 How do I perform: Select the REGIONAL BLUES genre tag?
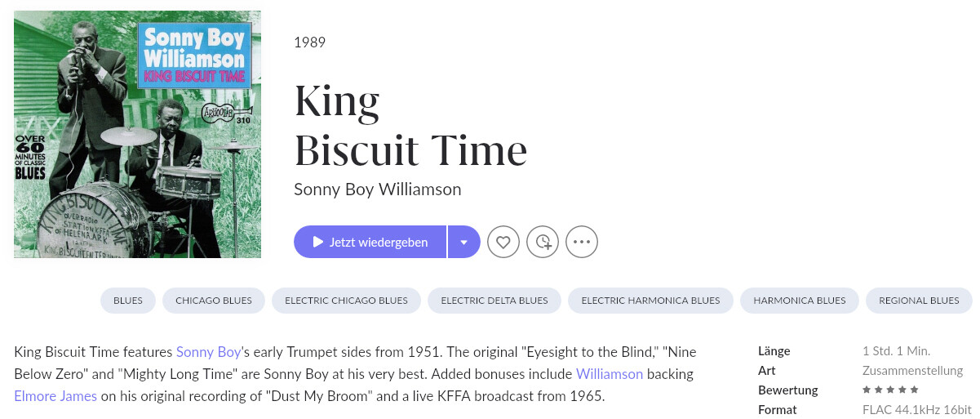point(919,301)
